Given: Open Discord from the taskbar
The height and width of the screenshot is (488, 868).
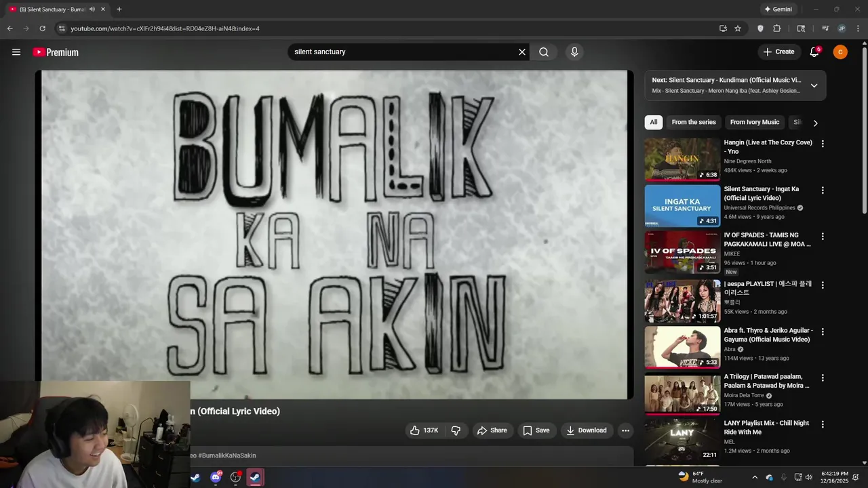Looking at the screenshot, I should 216,477.
